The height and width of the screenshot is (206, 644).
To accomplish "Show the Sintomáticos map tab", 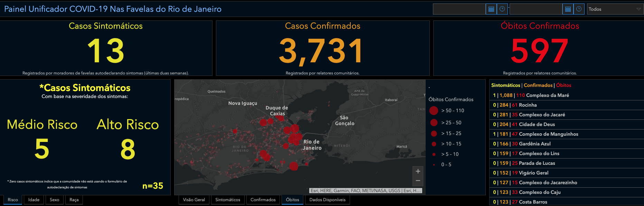I will [x=228, y=200].
